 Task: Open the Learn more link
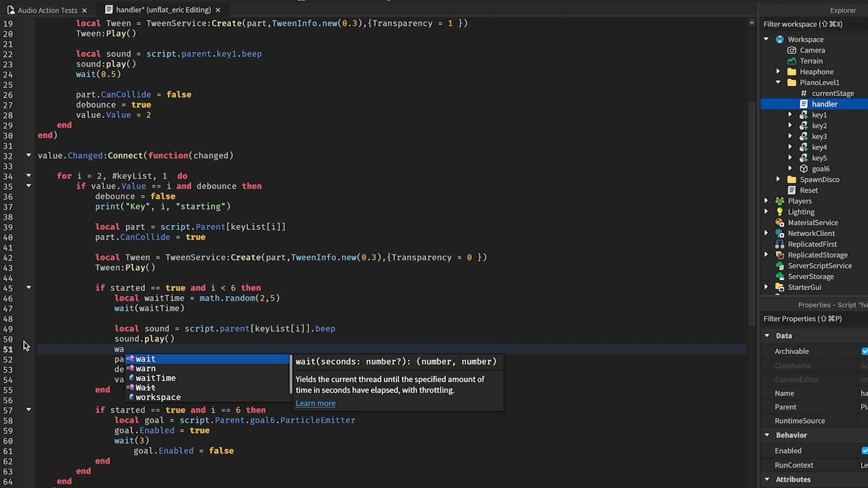tap(315, 404)
